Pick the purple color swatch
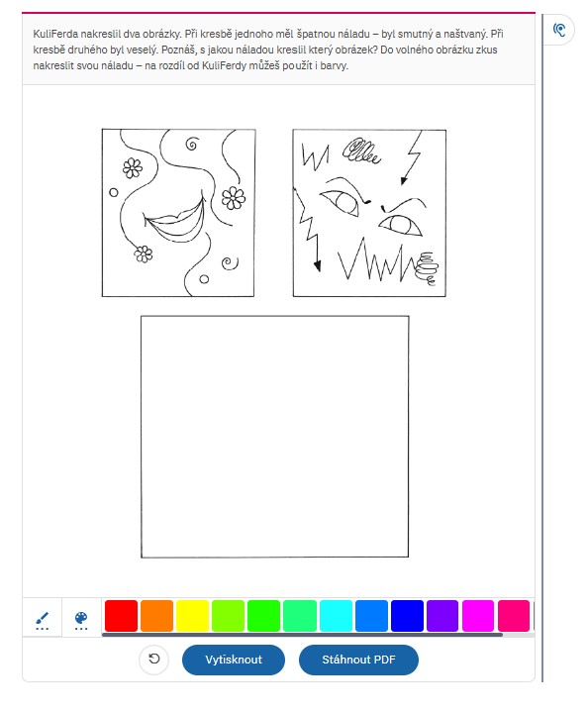Image resolution: width=588 pixels, height=713 pixels. pyautogui.click(x=442, y=616)
